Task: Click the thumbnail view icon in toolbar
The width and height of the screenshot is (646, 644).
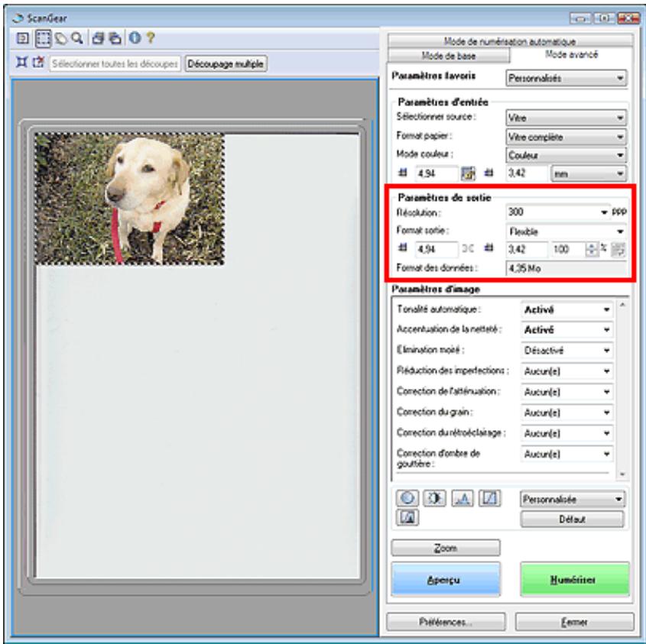Action: 22,39
